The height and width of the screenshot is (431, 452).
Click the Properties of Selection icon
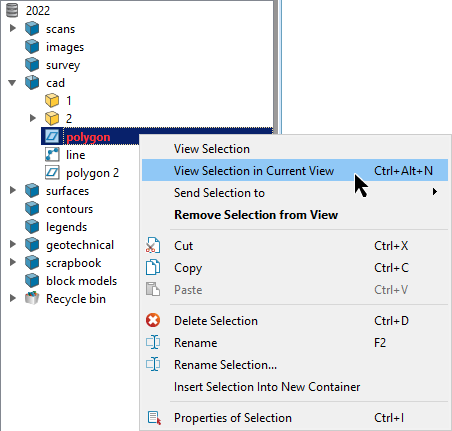tap(154, 418)
